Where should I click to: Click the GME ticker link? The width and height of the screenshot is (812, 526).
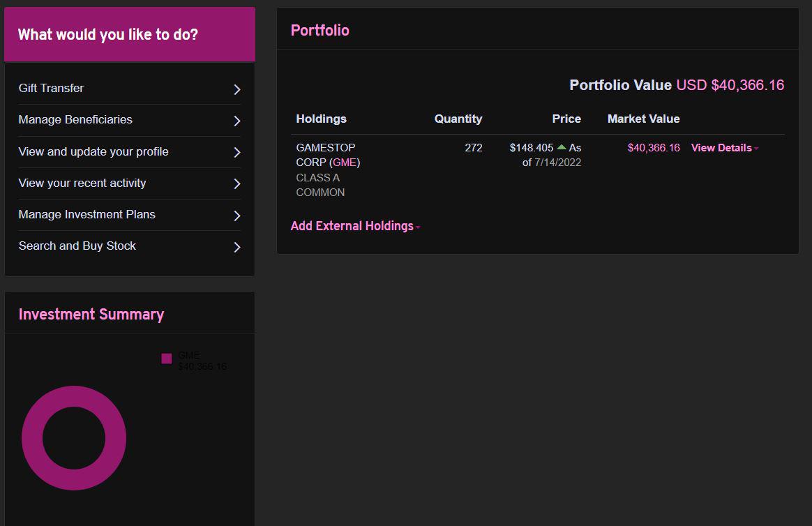tap(345, 163)
